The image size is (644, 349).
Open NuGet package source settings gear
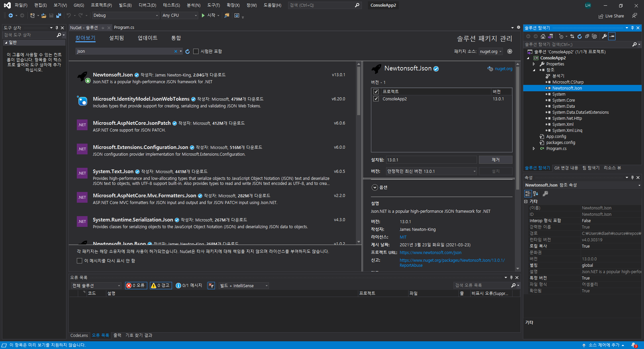click(x=510, y=51)
